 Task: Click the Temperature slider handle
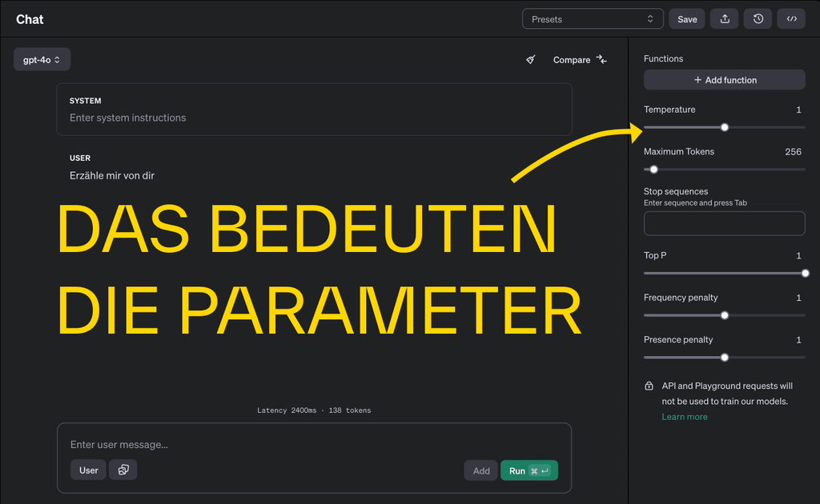point(725,127)
